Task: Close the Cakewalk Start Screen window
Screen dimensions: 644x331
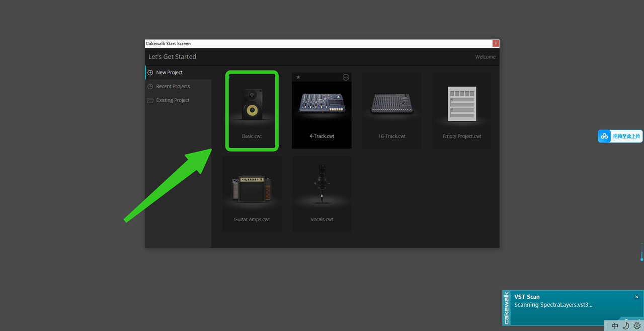Action: pos(496,44)
